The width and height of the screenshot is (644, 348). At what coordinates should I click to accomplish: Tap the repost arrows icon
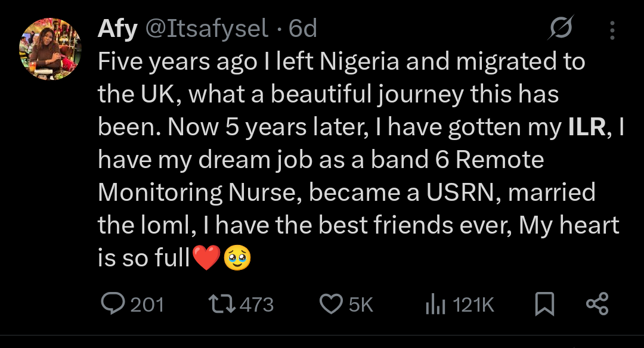[224, 304]
